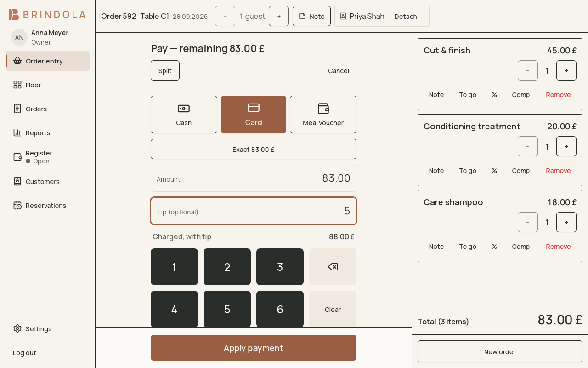This screenshot has width=588, height=368.
Task: Start a New order
Action: pyautogui.click(x=500, y=351)
